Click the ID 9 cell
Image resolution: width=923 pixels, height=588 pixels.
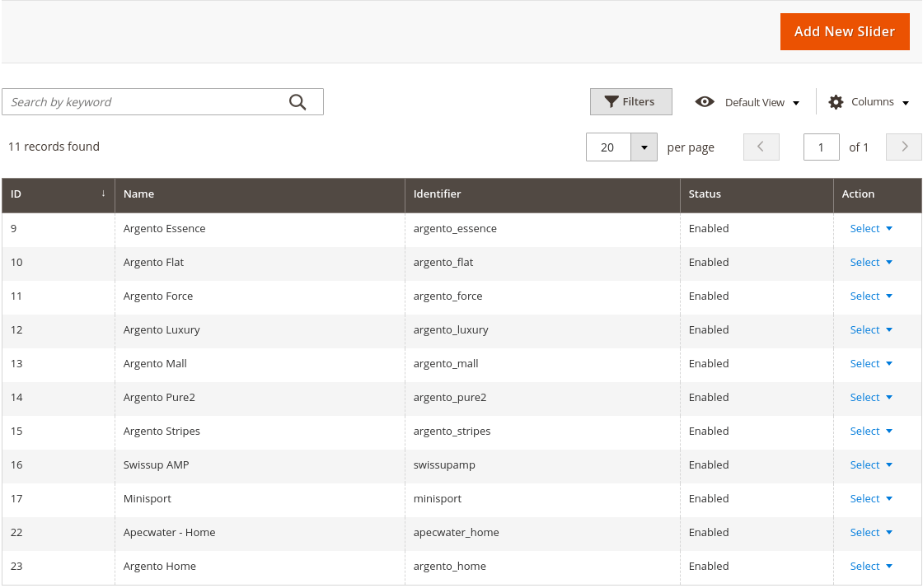tap(59, 229)
